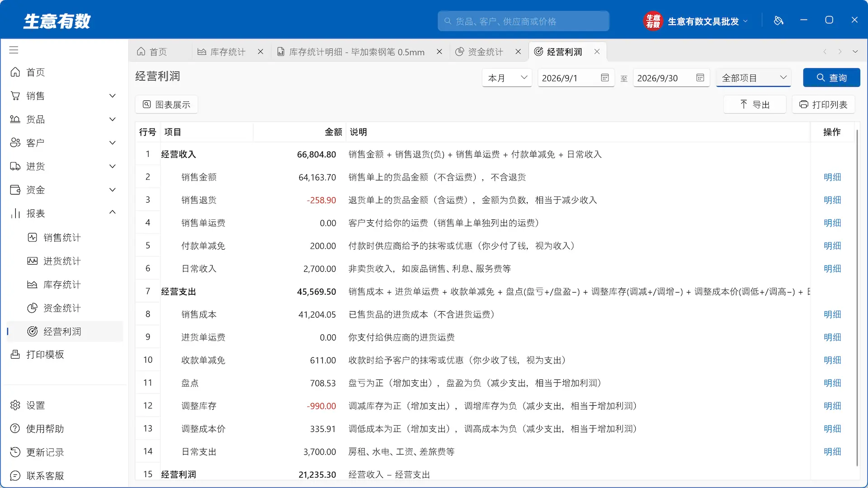Image resolution: width=868 pixels, height=488 pixels.
Task: Click the 打印列表 button
Action: click(823, 104)
